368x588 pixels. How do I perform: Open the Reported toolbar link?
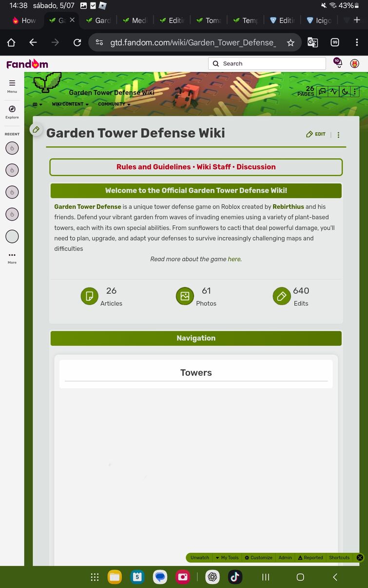click(x=310, y=558)
